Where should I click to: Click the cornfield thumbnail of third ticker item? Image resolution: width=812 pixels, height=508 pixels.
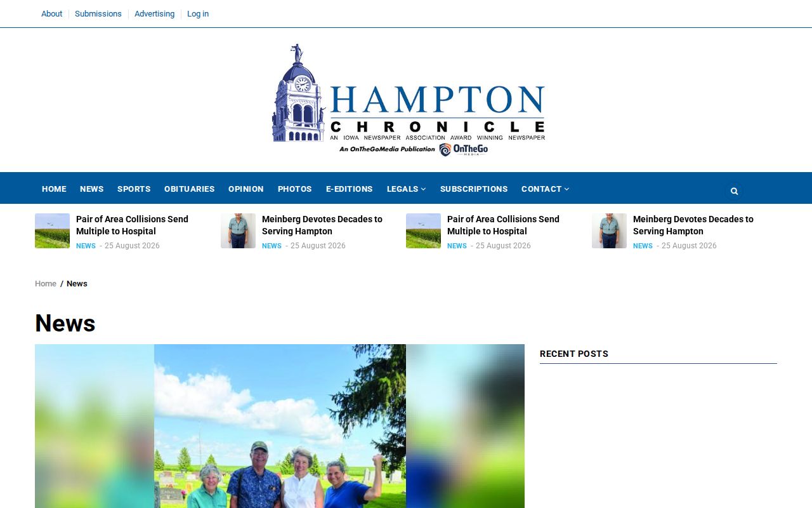click(423, 231)
